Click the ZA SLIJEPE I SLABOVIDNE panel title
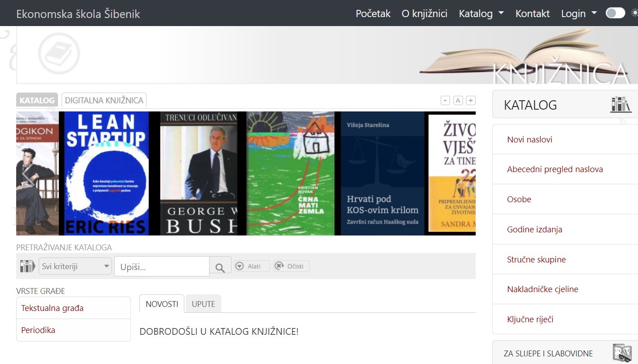638x364 pixels. (x=548, y=354)
